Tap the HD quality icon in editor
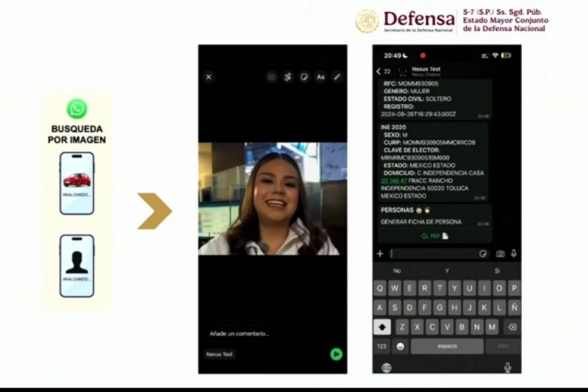This screenshot has width=588, height=392. (271, 76)
